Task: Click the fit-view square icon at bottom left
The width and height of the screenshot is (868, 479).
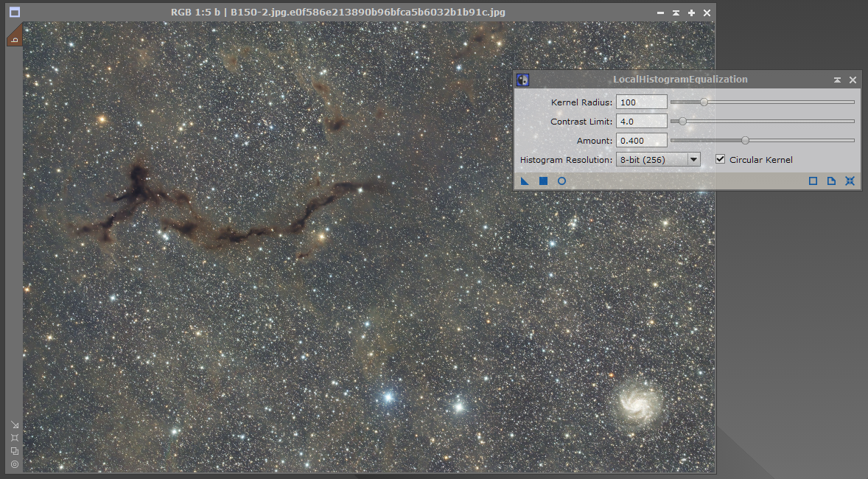Action: click(15, 438)
